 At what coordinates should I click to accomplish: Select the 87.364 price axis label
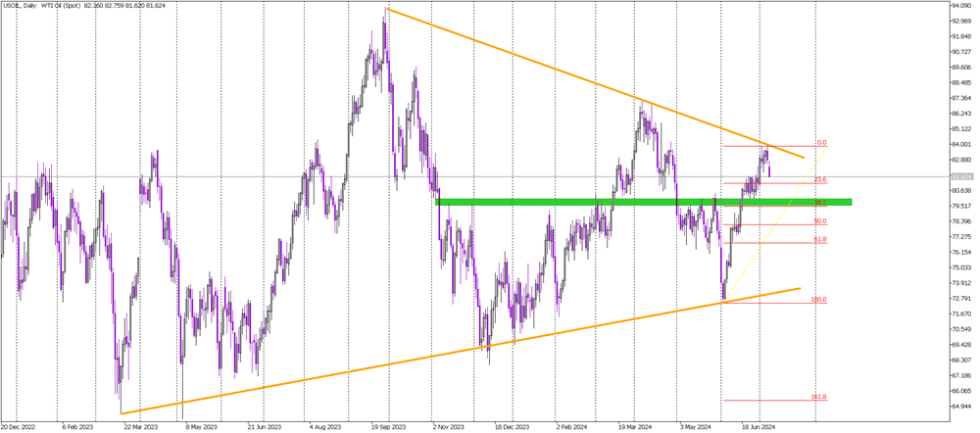(960, 99)
